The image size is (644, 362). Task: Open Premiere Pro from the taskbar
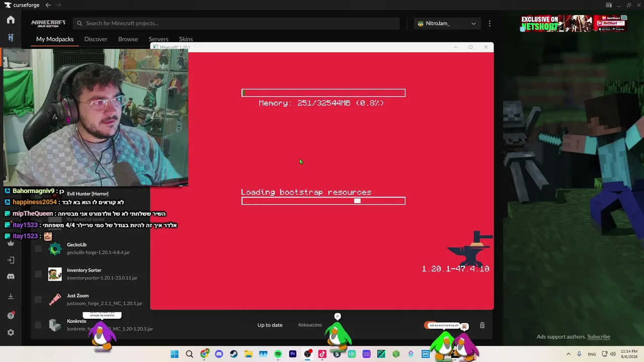pyautogui.click(x=293, y=354)
